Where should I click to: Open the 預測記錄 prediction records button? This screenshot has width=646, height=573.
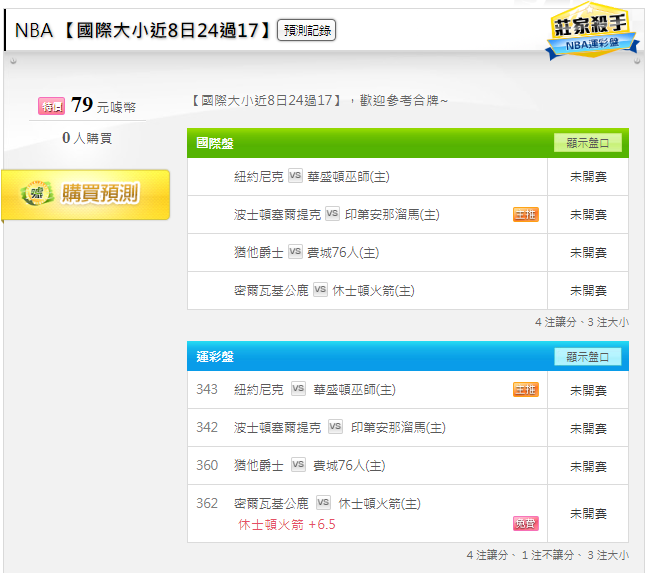(307, 30)
